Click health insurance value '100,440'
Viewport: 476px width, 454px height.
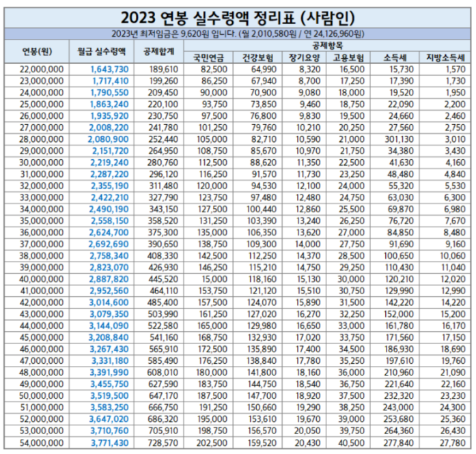click(x=262, y=209)
